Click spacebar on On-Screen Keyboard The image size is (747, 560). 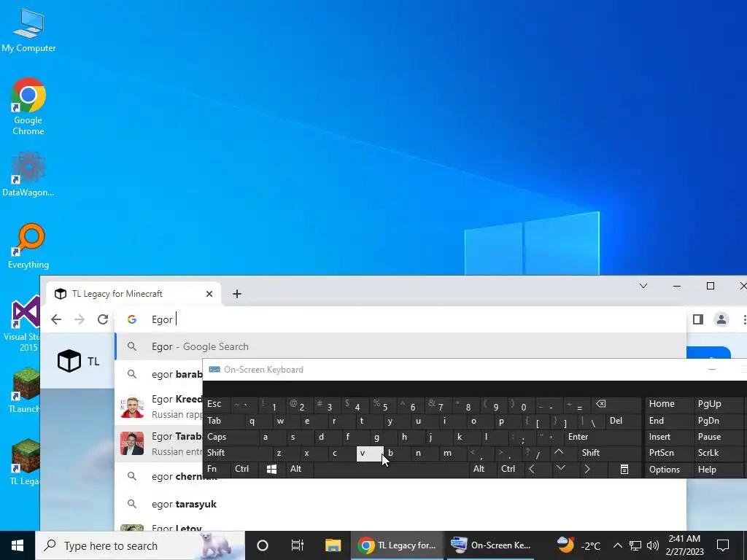click(391, 469)
